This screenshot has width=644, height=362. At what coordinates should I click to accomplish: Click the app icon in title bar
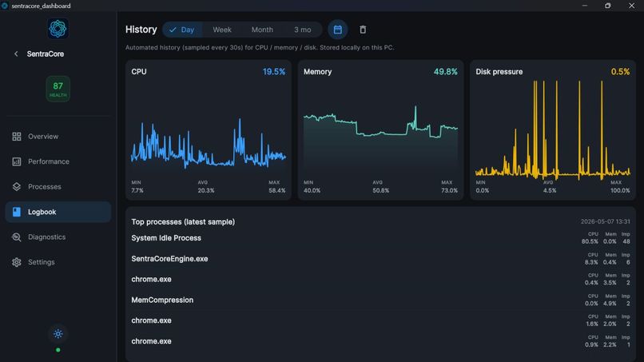(5, 6)
